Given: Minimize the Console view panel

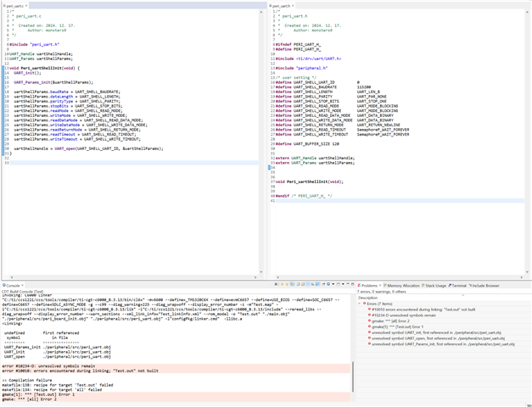Looking at the screenshot, I should [x=348, y=284].
